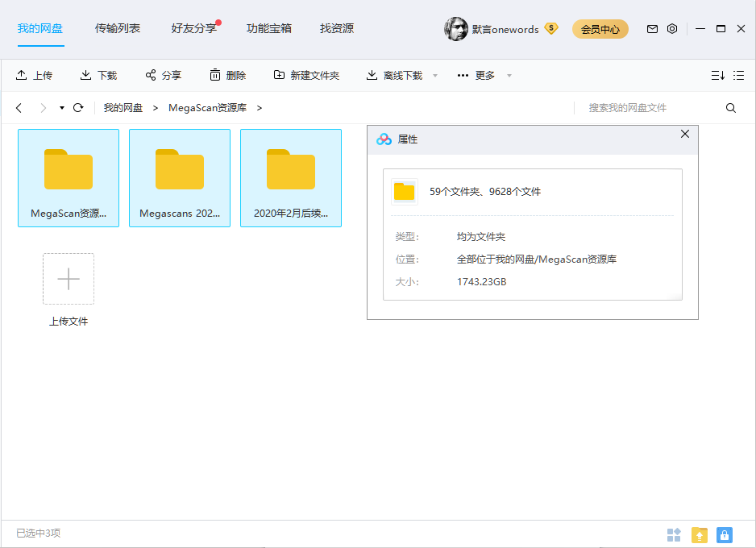The height and width of the screenshot is (548, 756).
Task: Open the 上传 upload toolbar button
Action: tap(34, 75)
